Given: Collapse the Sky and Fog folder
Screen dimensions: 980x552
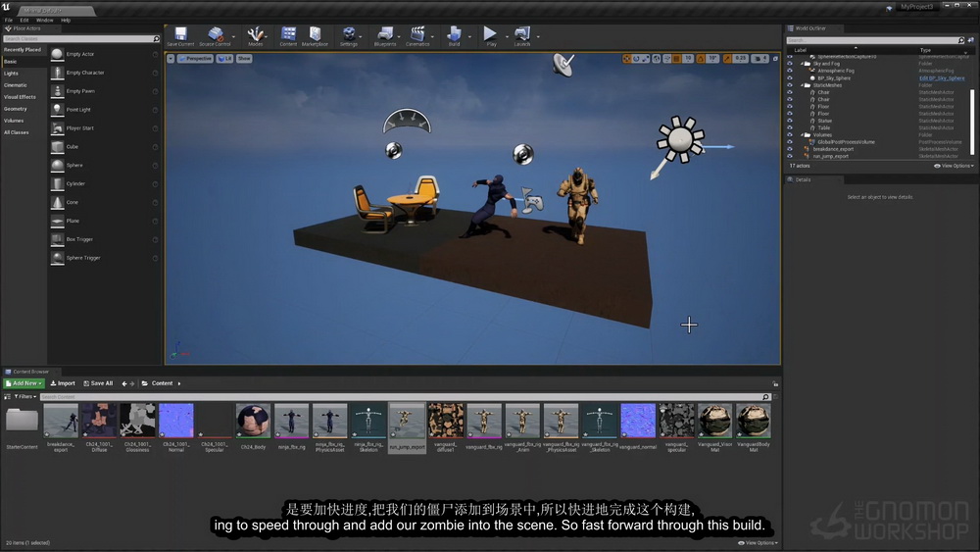Looking at the screenshot, I should point(802,64).
